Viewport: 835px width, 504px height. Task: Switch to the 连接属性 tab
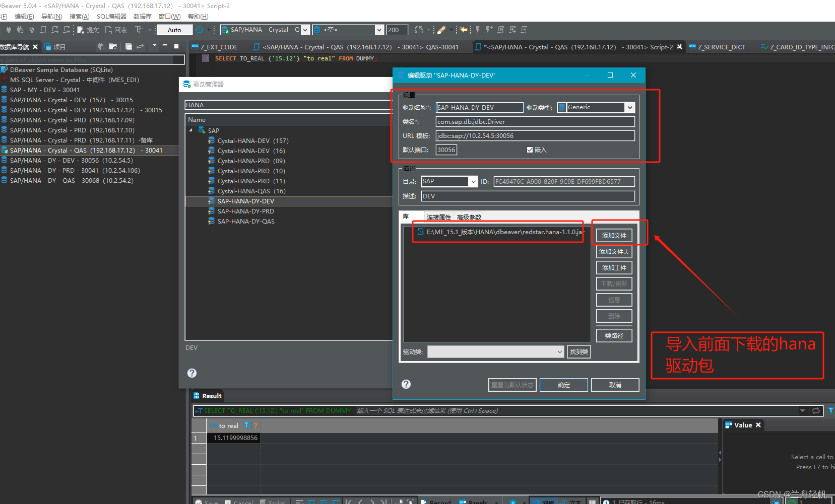click(438, 217)
